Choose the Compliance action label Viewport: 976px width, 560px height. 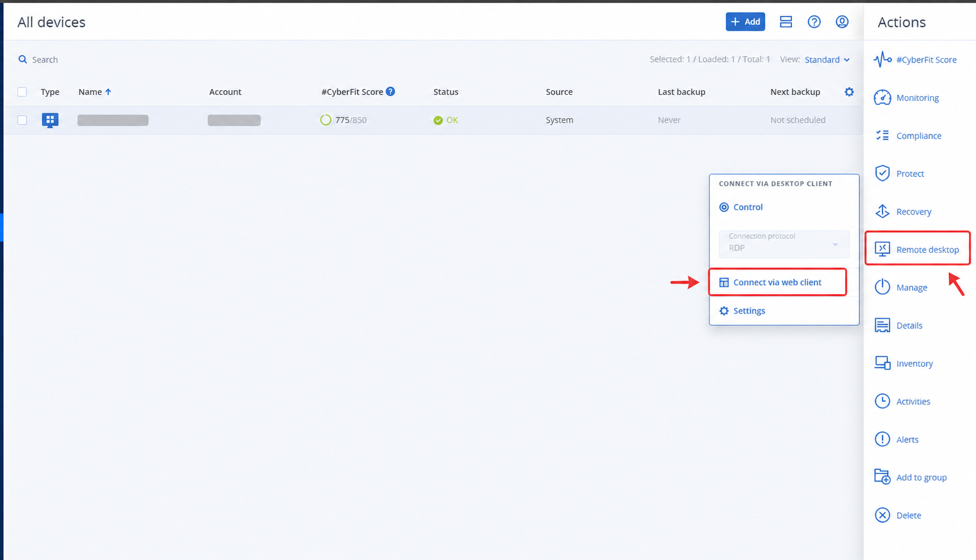[x=919, y=136]
